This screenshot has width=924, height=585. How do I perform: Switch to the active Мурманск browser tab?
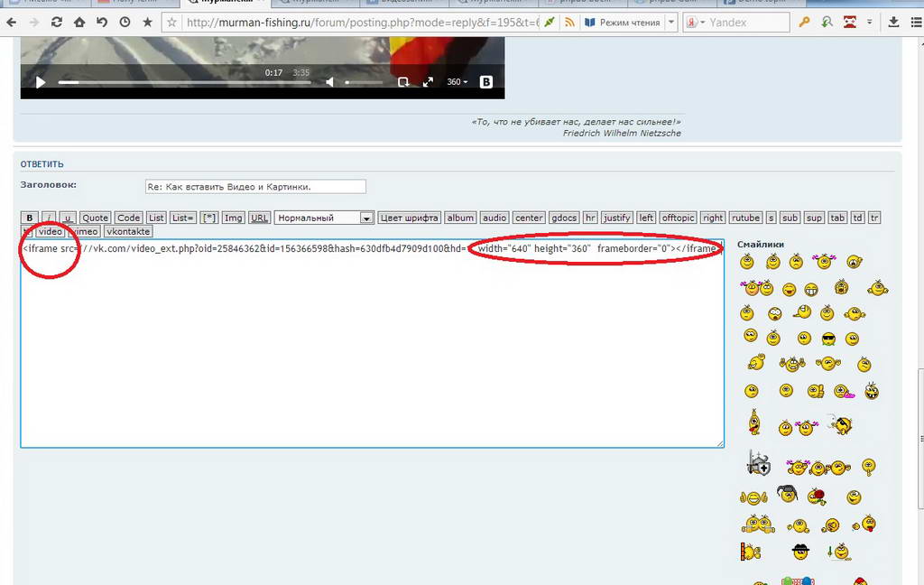click(227, 4)
